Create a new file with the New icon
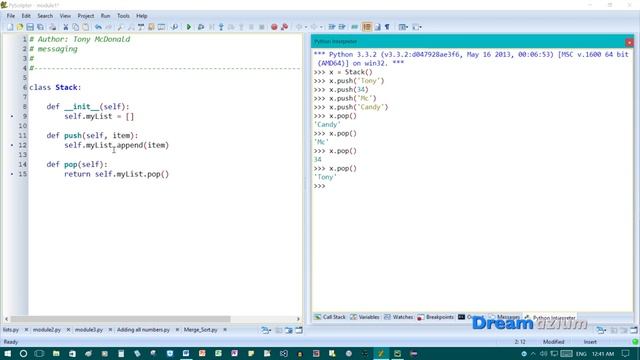Viewport: 640px width, 360px height. (10, 27)
